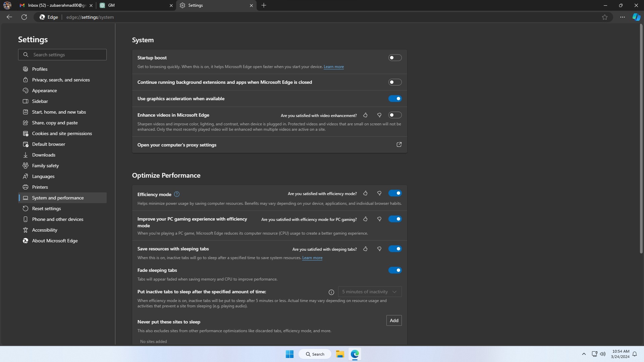Toggle PC gaming efficiency mode switch
The image size is (644, 362).
coord(395,219)
